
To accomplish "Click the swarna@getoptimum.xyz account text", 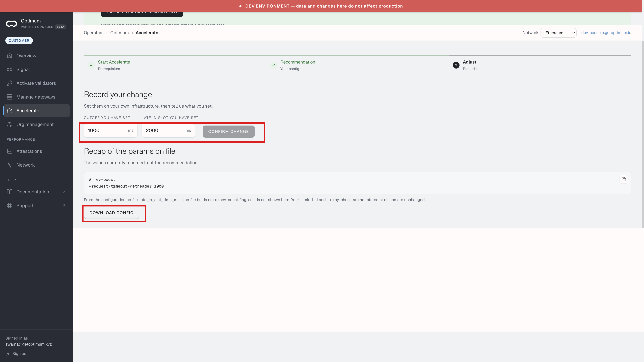I will pyautogui.click(x=29, y=344).
